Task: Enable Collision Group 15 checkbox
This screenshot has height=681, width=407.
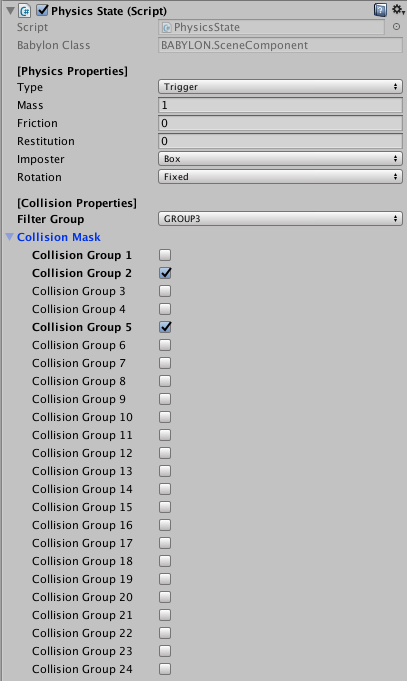Action: pos(165,507)
